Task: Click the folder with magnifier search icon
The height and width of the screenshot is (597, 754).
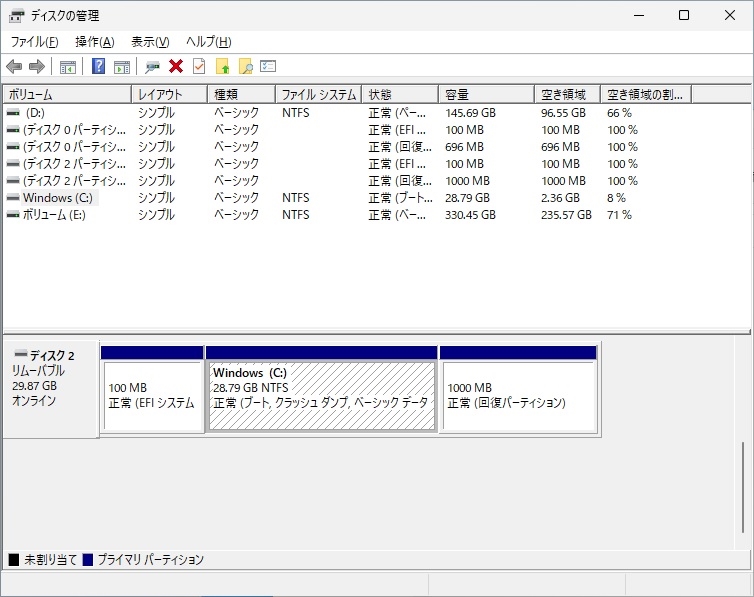Action: (245, 66)
